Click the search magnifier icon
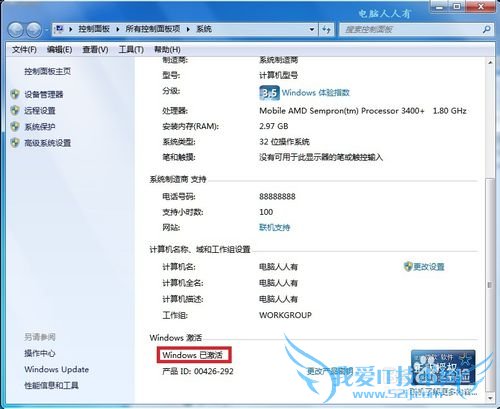This screenshot has width=500, height=409. point(486,29)
